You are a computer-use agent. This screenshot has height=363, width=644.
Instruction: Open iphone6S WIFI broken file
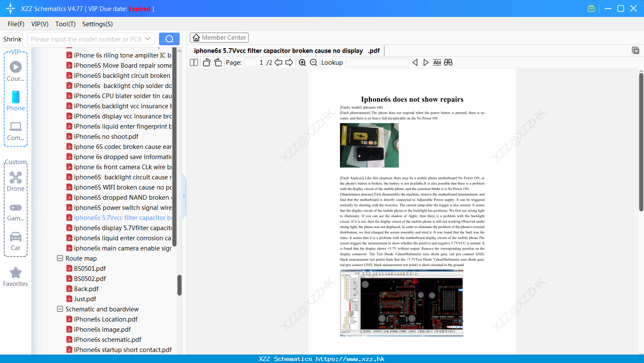click(119, 187)
